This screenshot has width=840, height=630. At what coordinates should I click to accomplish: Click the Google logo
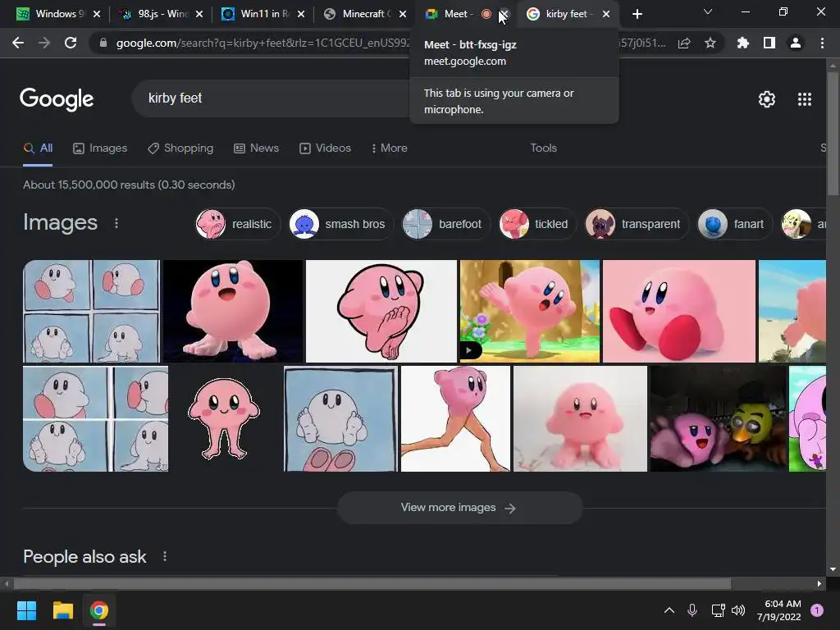(57, 99)
